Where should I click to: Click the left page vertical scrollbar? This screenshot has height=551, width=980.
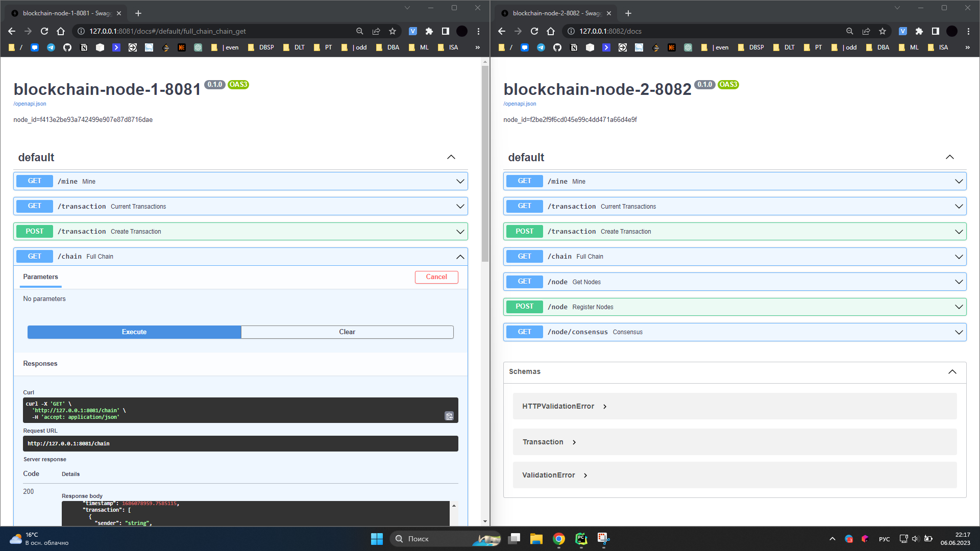485,163
